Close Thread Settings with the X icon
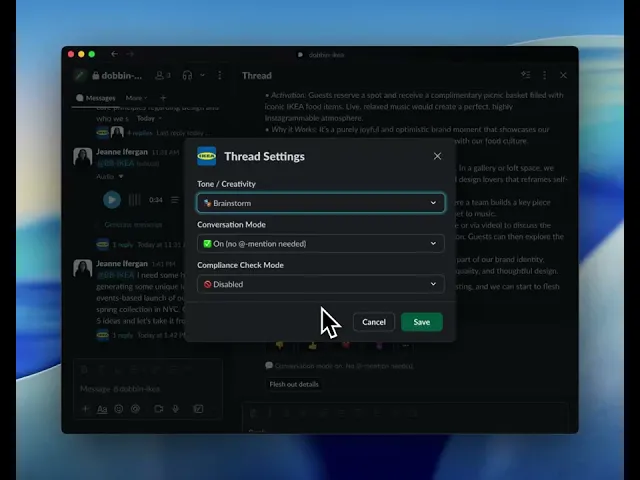 coord(437,156)
